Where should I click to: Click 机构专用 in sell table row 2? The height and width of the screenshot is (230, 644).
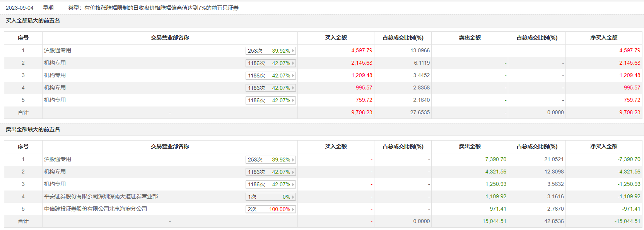pyautogui.click(x=55, y=172)
